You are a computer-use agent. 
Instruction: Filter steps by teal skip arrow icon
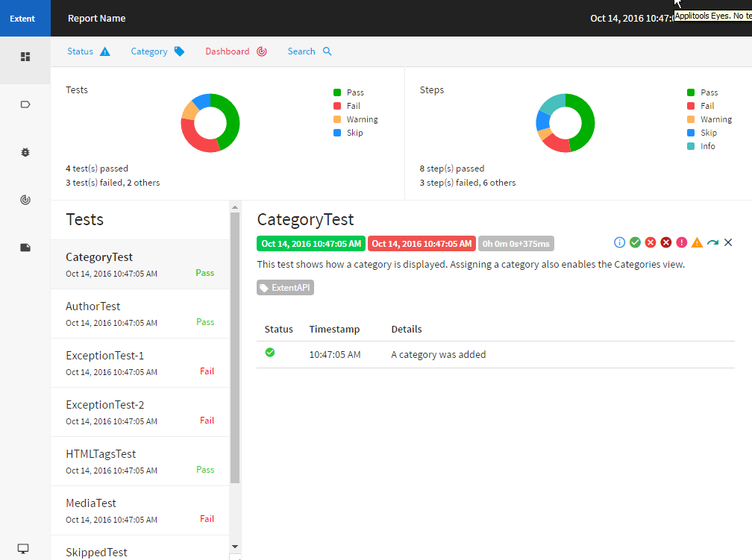point(712,242)
